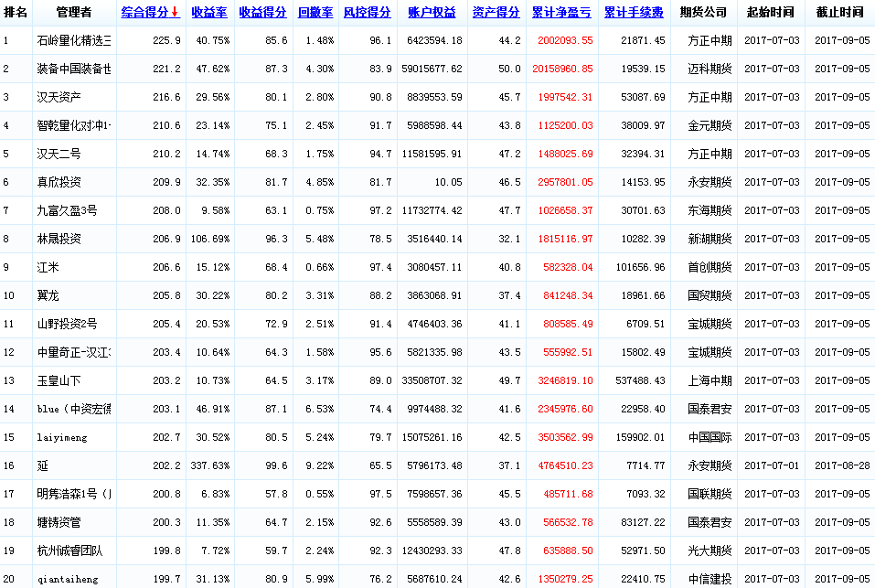The height and width of the screenshot is (588, 875).
Task: Click net profit value 20158960.85
Action: (562, 69)
